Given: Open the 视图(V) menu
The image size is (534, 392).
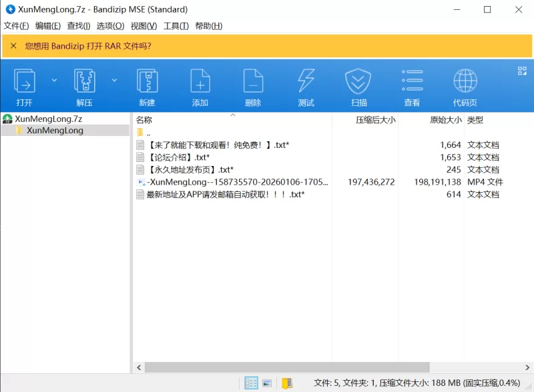Looking at the screenshot, I should click(x=144, y=26).
